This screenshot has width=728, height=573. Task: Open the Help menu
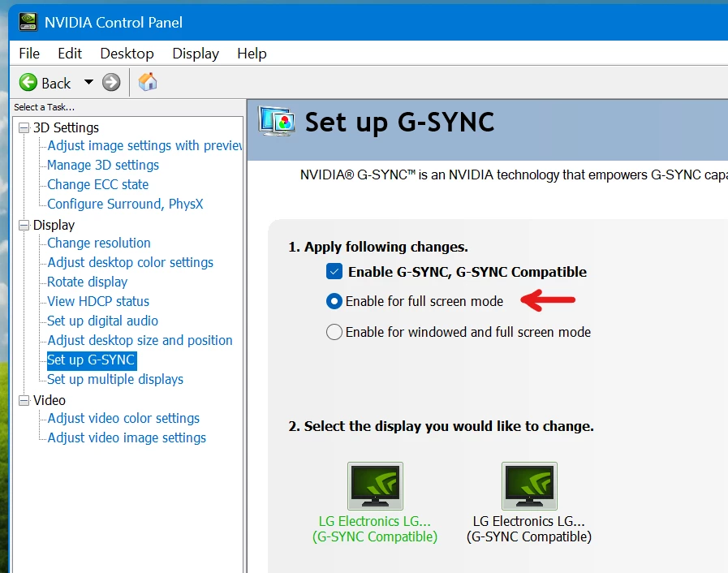[x=252, y=54]
